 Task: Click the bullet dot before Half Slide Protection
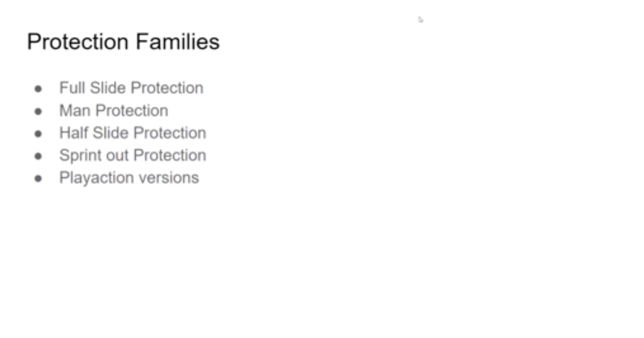[38, 134]
